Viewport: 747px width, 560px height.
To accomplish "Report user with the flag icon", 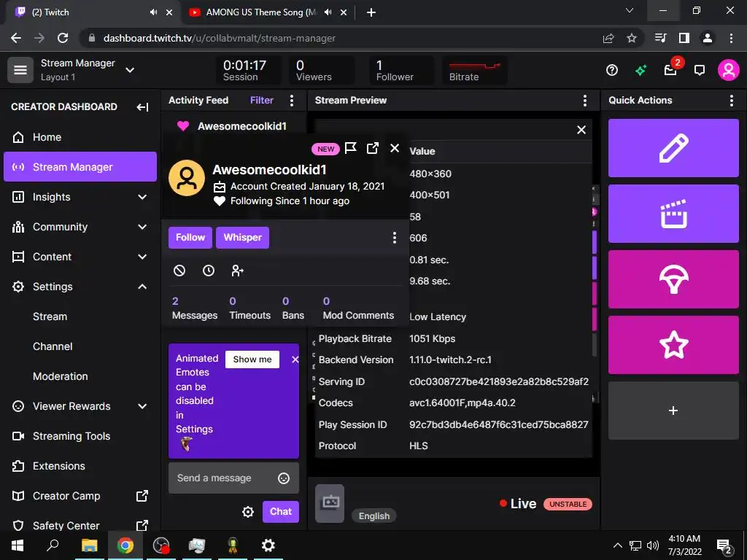I will (351, 148).
